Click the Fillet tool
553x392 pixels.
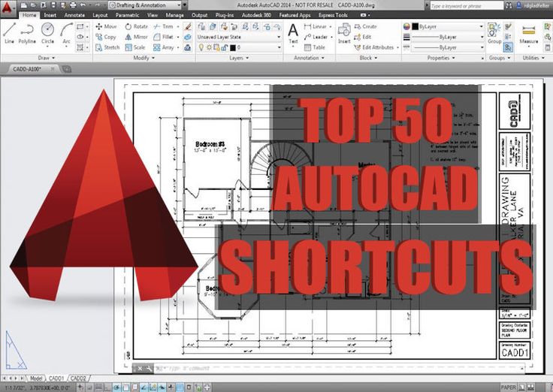163,37
